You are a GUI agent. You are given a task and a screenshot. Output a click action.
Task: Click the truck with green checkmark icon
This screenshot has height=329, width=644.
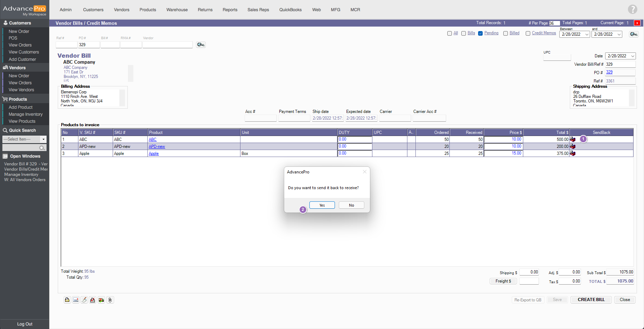[101, 300]
